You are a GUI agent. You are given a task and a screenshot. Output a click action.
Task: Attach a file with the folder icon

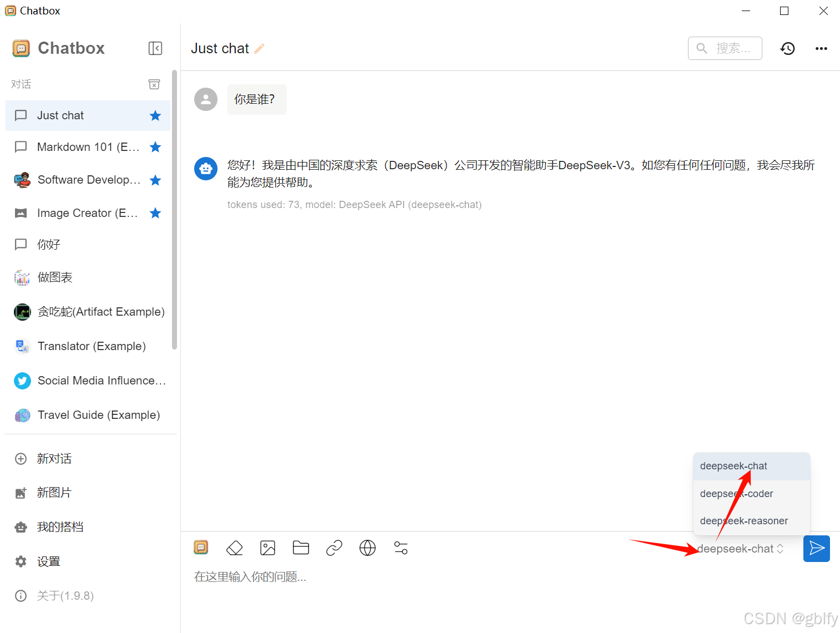301,548
